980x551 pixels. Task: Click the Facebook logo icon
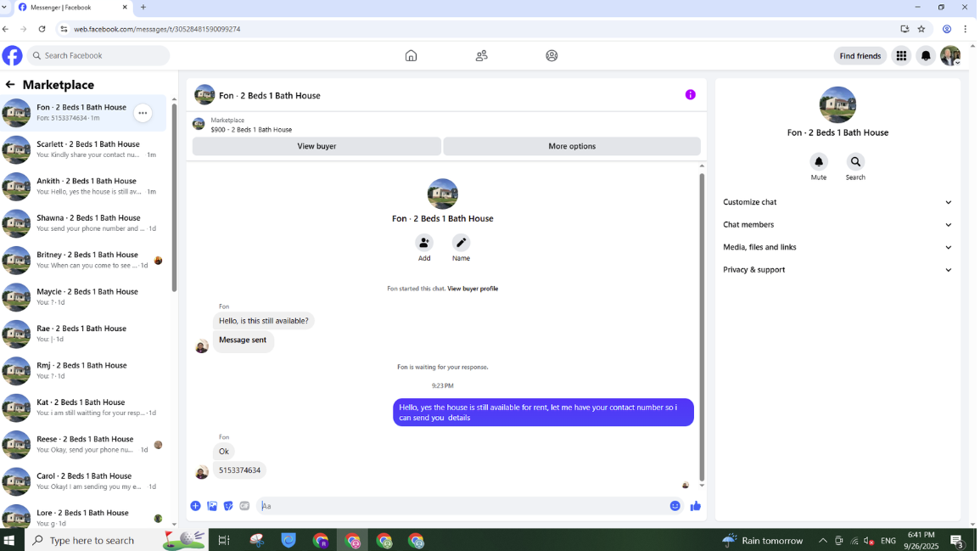pos(12,56)
